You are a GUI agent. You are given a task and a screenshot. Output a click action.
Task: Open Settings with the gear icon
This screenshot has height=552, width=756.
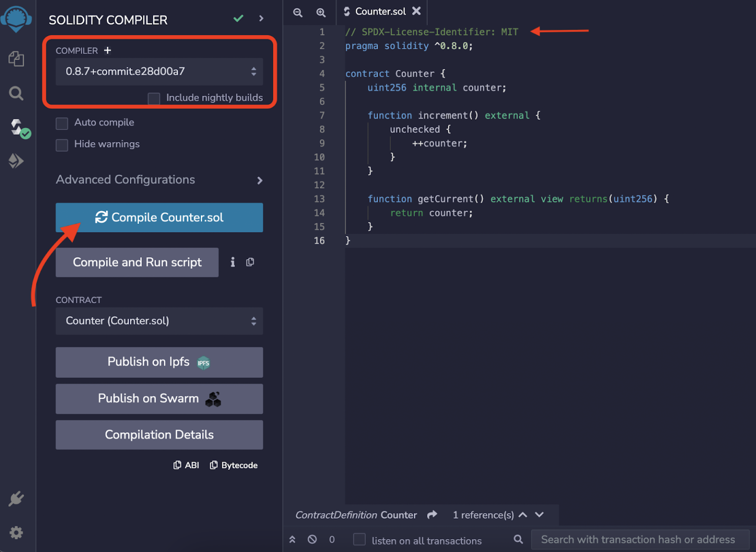pyautogui.click(x=16, y=533)
